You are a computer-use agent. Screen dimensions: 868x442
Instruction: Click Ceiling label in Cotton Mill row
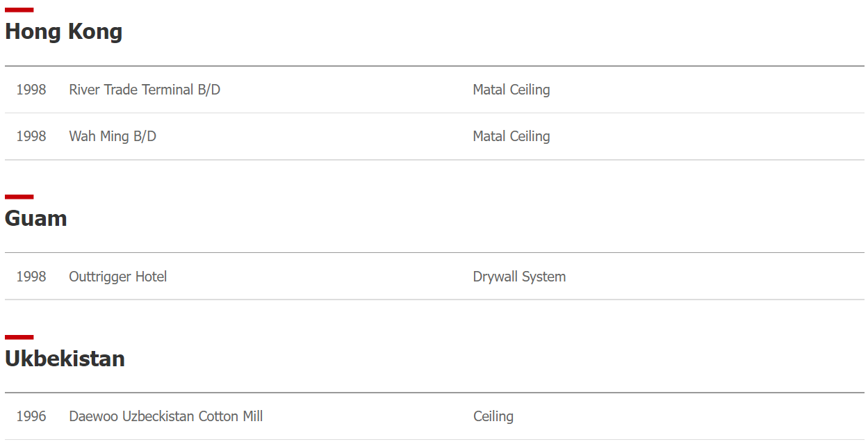point(493,416)
